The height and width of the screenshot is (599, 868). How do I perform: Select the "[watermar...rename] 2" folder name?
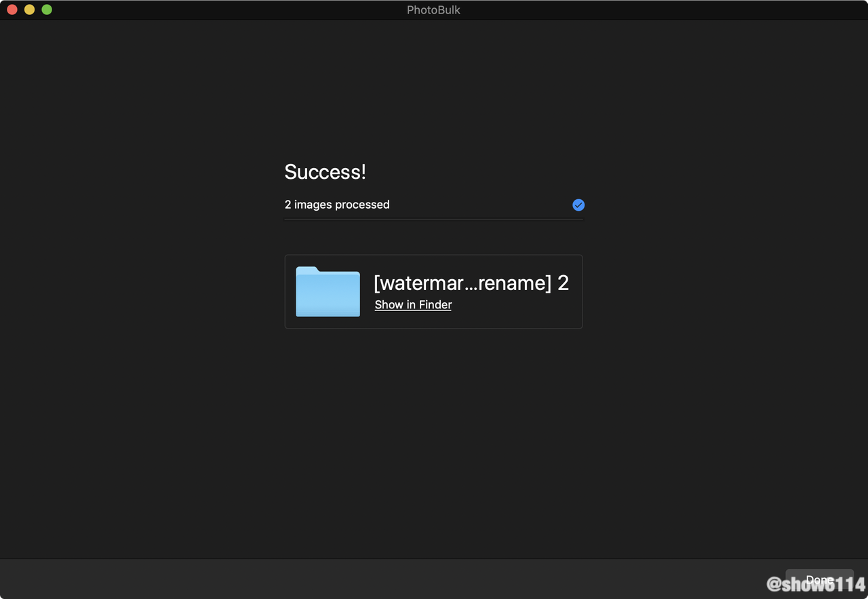[x=471, y=283]
